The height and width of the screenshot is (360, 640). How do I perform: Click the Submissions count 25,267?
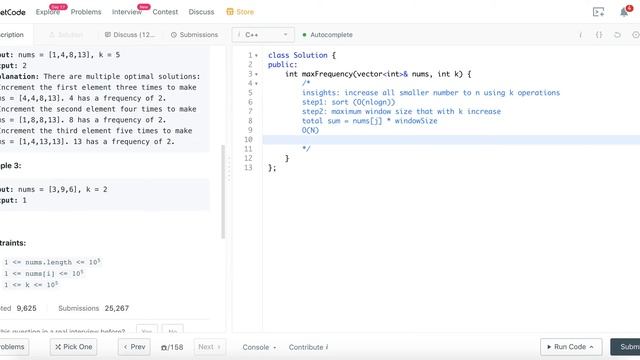click(117, 308)
